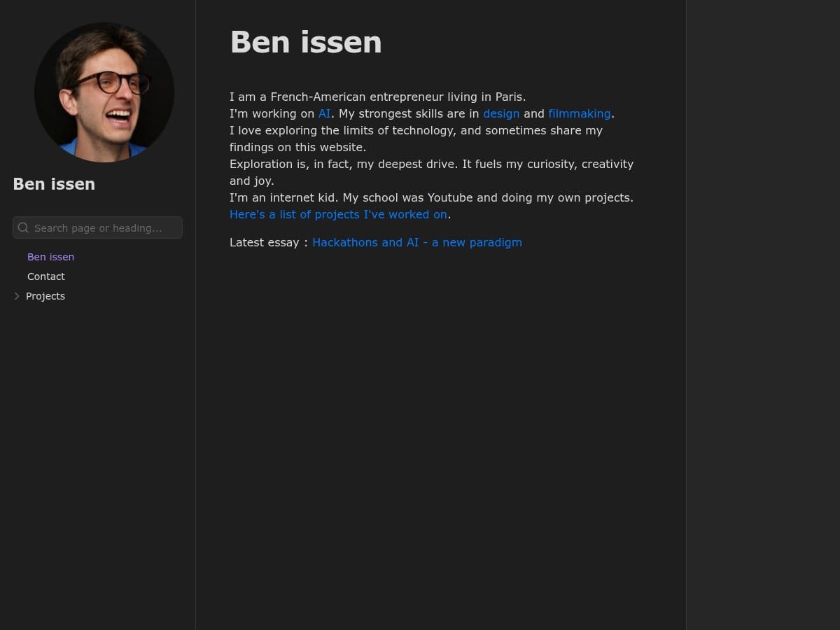Viewport: 840px width, 630px height.
Task: Expand the Projects section chevron
Action: click(x=17, y=296)
